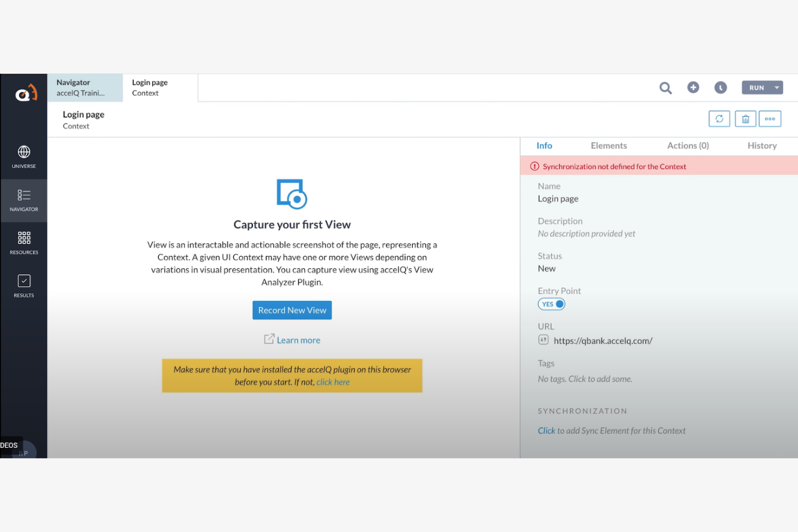Select the Login page Context tab

pos(160,87)
